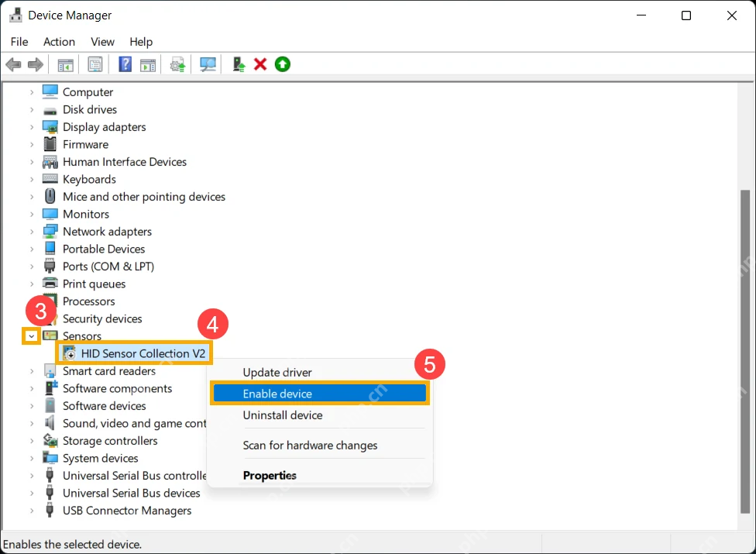Select the USB Connector Managers icon
The width and height of the screenshot is (756, 554).
point(49,510)
